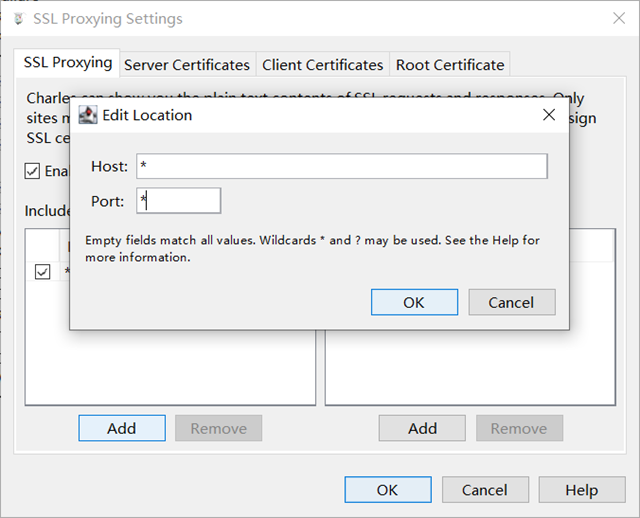
Task: Cancel the SSL Proxying Settings window
Action: [x=485, y=489]
